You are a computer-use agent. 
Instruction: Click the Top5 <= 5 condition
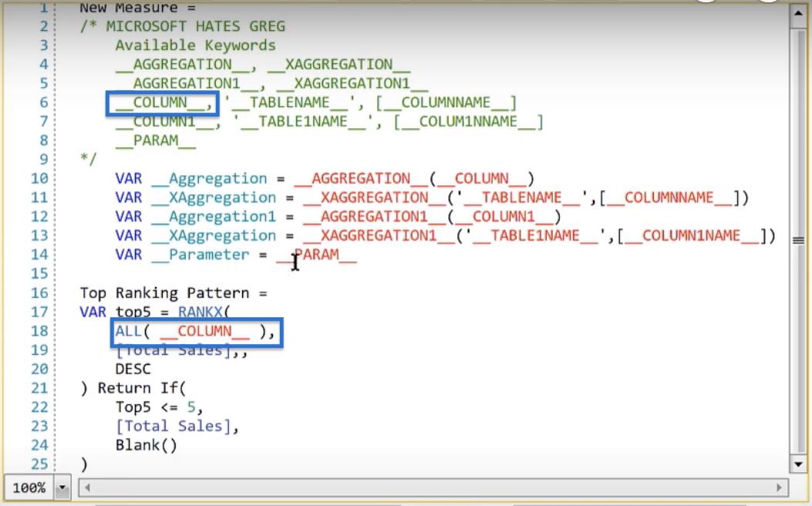[155, 407]
